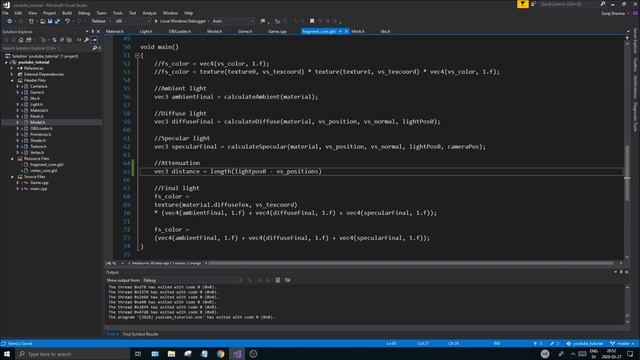640x360 pixels.
Task: Open the Find Symbol Results tab
Action: click(x=140, y=334)
